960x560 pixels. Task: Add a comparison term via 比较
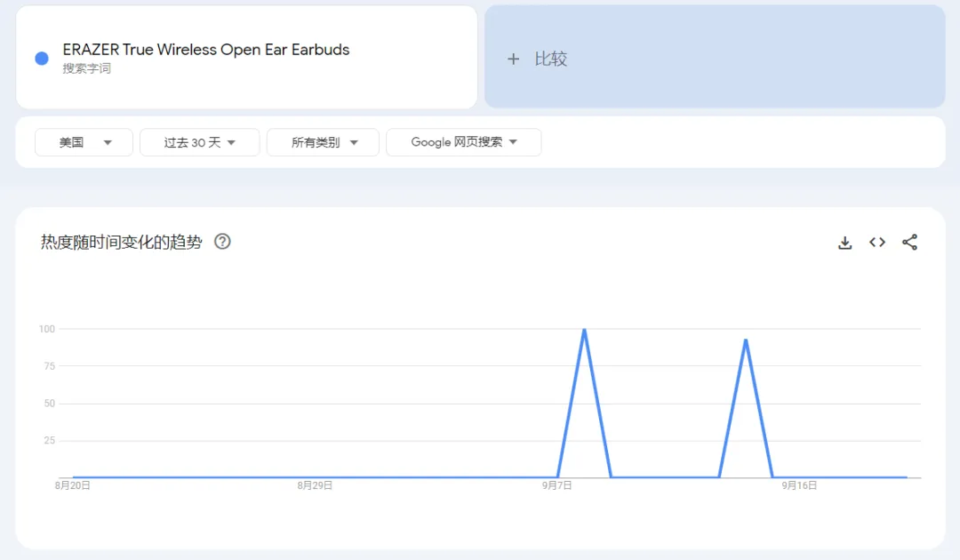click(715, 57)
